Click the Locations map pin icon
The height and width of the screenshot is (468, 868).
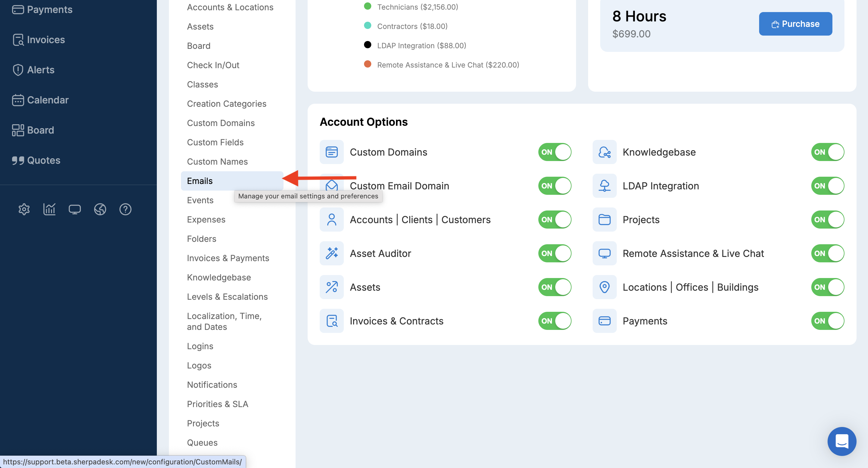[604, 287]
